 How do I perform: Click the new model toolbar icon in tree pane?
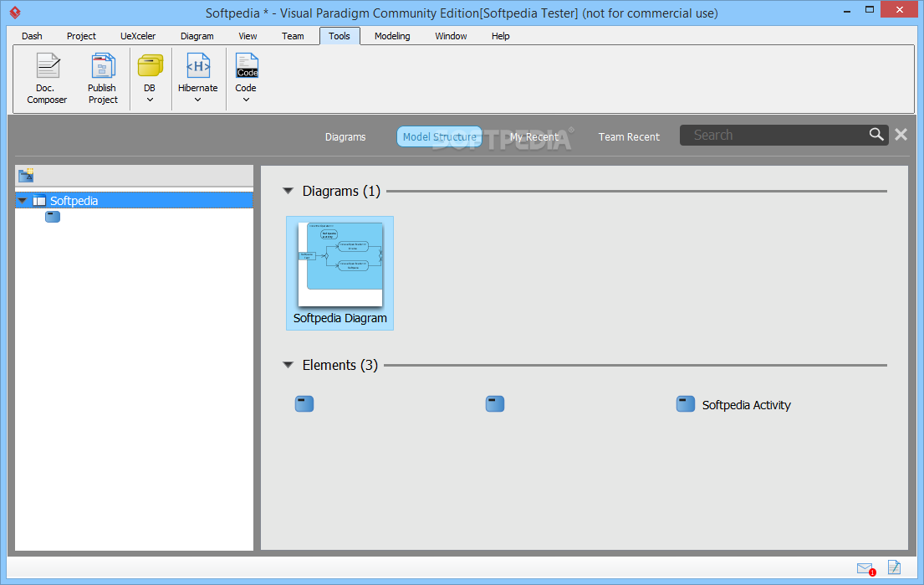(26, 175)
